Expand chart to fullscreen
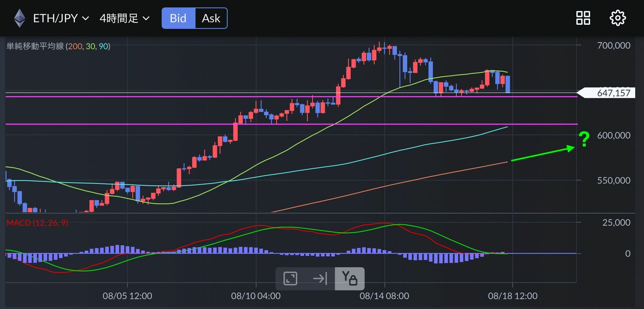644x309 pixels. tap(290, 278)
